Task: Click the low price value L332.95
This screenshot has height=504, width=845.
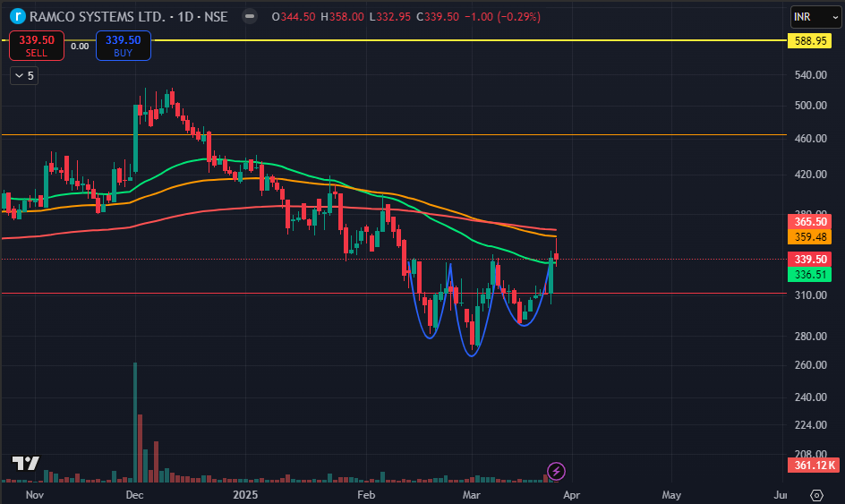Action: [x=390, y=17]
